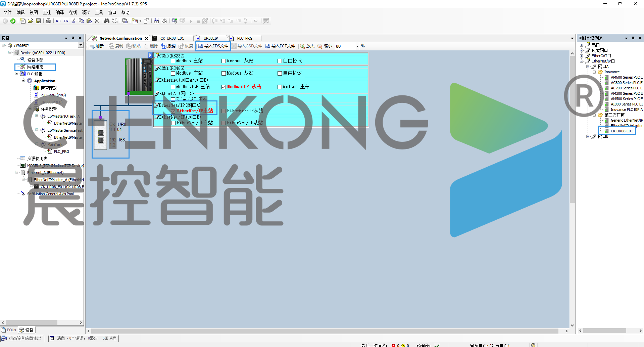644x347 pixels.
Task: Click 缩小 (Zoom out) button
Action: click(325, 46)
